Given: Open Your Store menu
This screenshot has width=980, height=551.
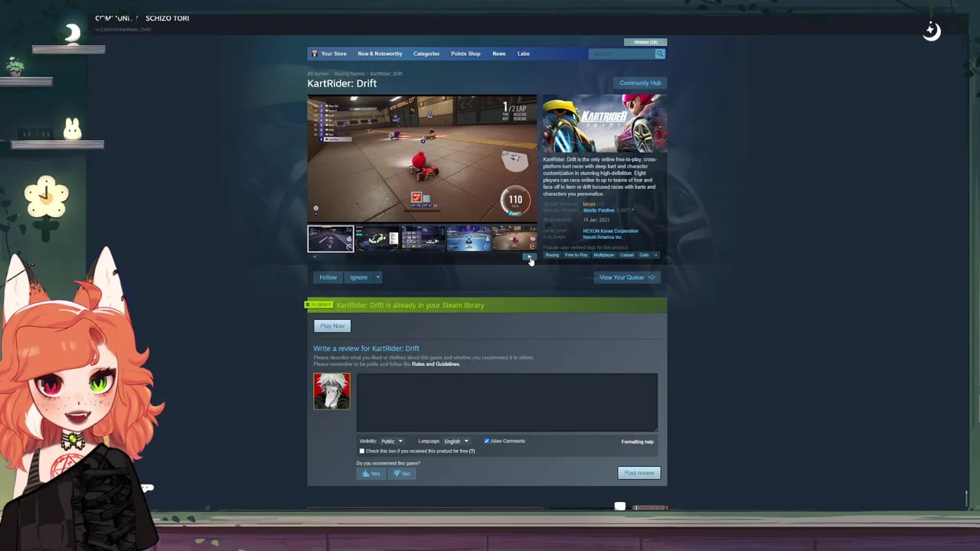Looking at the screenshot, I should [x=334, y=54].
